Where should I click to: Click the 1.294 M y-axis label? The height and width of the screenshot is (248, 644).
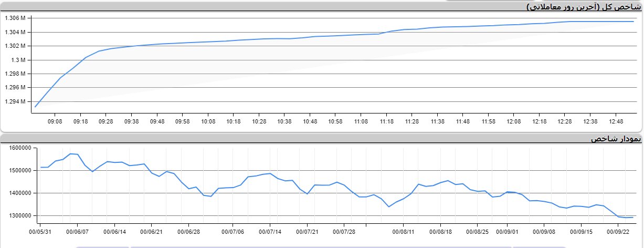tap(15, 101)
